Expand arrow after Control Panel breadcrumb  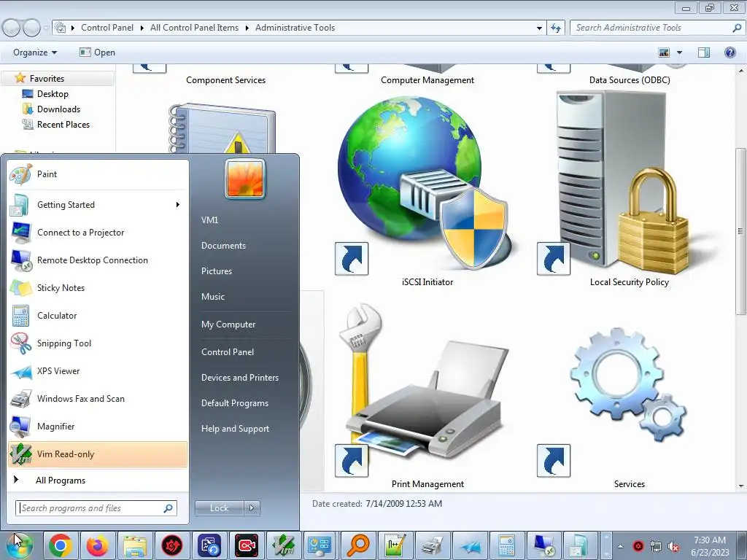[x=142, y=28]
